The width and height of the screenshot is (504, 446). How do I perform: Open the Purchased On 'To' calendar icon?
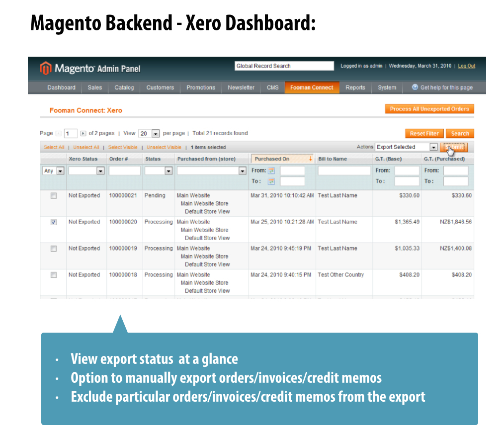271,181
